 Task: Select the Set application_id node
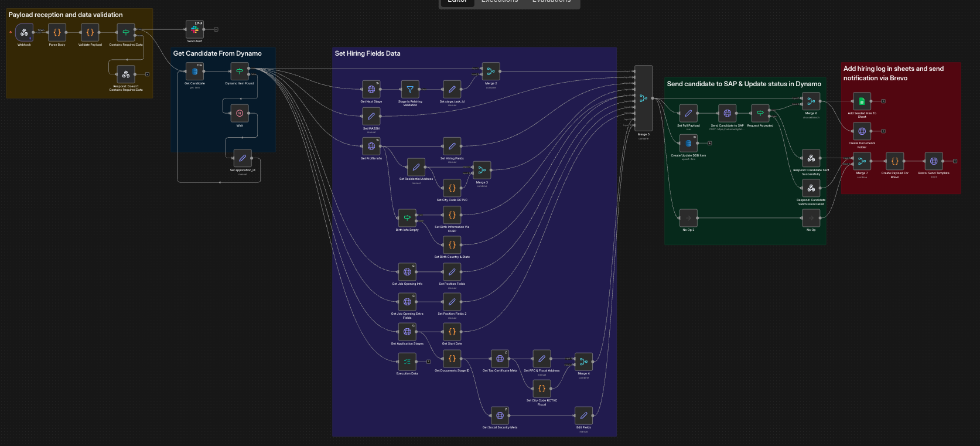[243, 158]
